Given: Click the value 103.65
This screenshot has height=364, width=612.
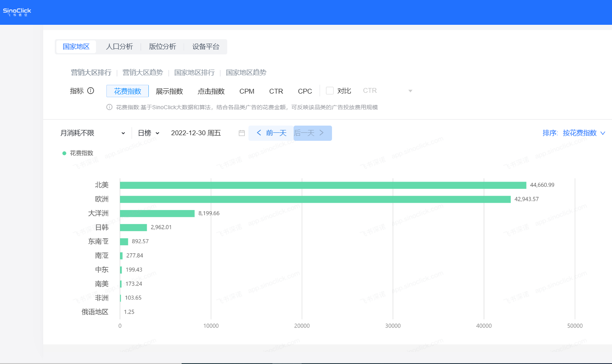Looking at the screenshot, I should tap(133, 298).
